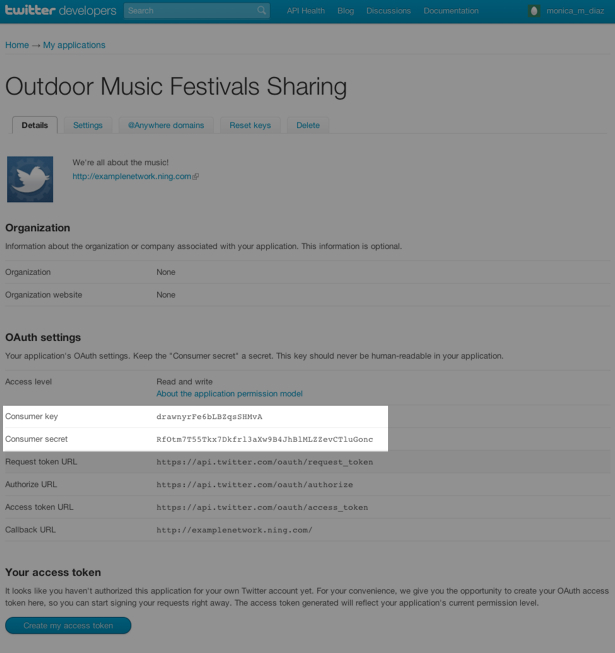Click the Consumer secret value string
The height and width of the screenshot is (653, 615).
[x=265, y=439]
